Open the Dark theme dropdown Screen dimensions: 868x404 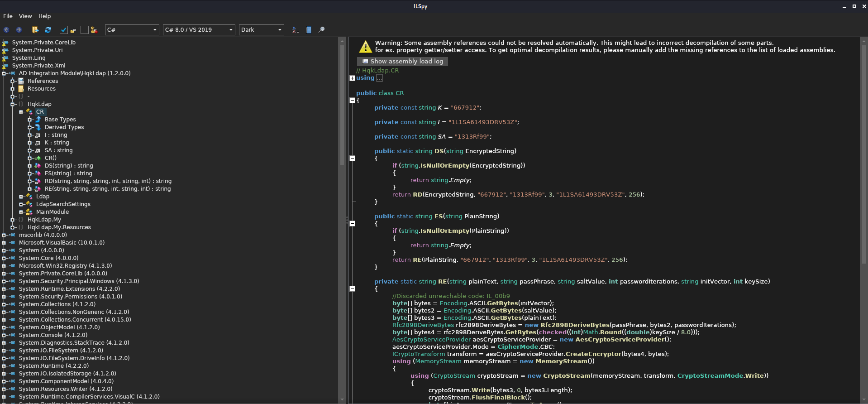coord(261,30)
